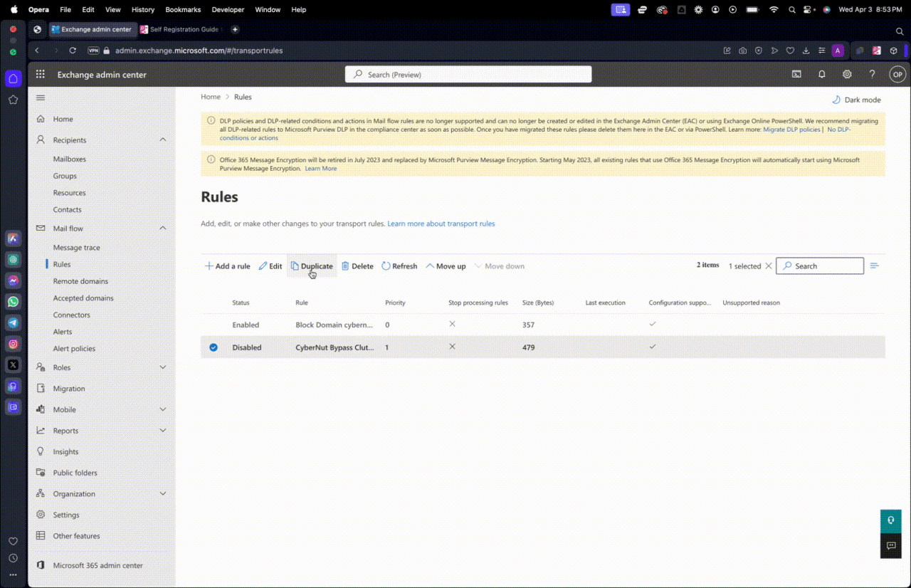Click the Delete trash icon
This screenshot has height=588, width=911.
click(357, 266)
